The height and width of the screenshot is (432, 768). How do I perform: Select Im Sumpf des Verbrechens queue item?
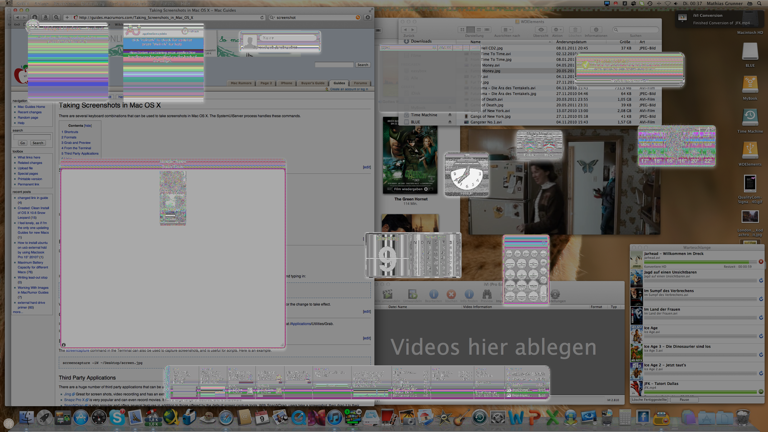click(x=697, y=295)
